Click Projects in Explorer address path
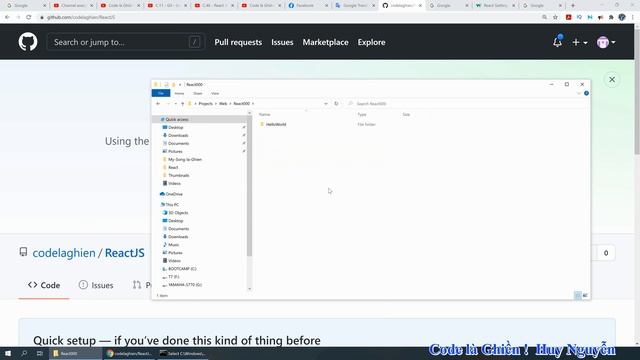The image size is (640, 360). click(x=206, y=104)
